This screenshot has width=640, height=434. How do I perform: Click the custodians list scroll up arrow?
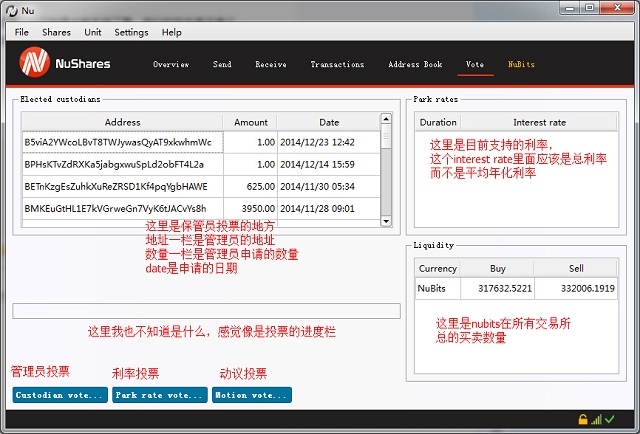point(386,119)
